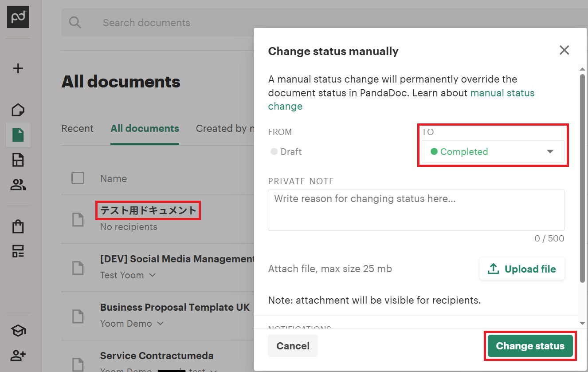Open the Catalog shopping bag icon
The width and height of the screenshot is (588, 372).
click(x=18, y=226)
